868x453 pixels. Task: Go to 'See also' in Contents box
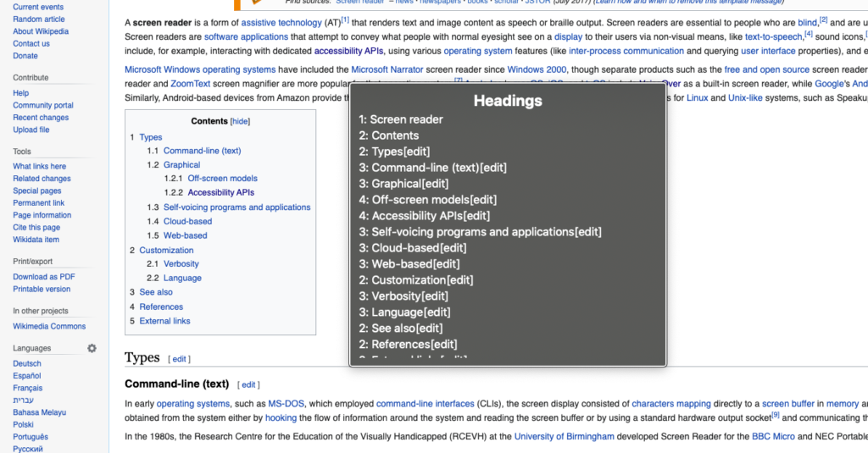156,292
